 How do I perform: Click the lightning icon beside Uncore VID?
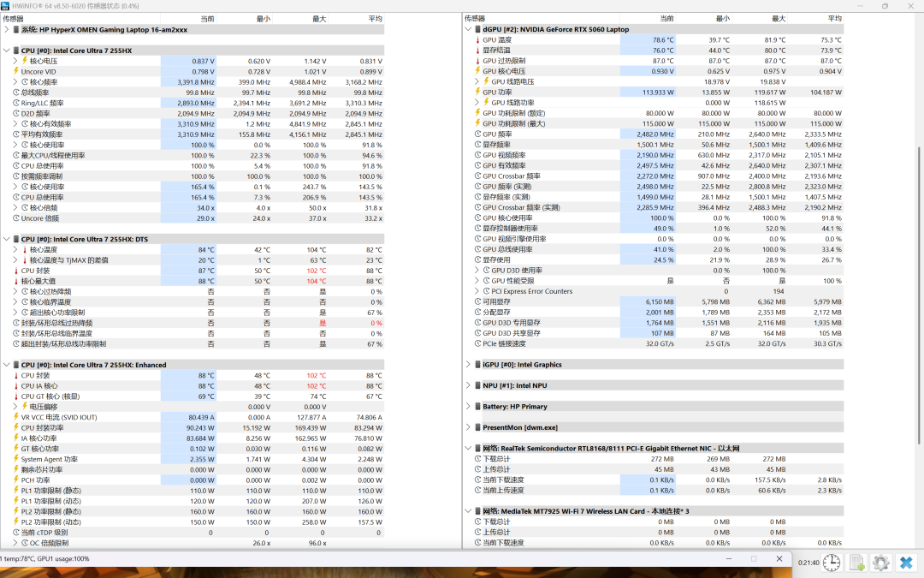[16, 71]
